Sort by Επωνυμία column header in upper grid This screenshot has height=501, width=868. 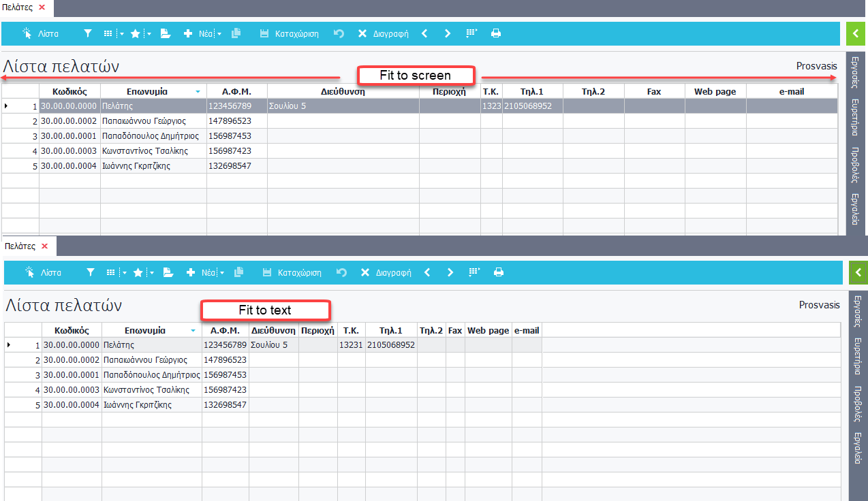point(147,91)
